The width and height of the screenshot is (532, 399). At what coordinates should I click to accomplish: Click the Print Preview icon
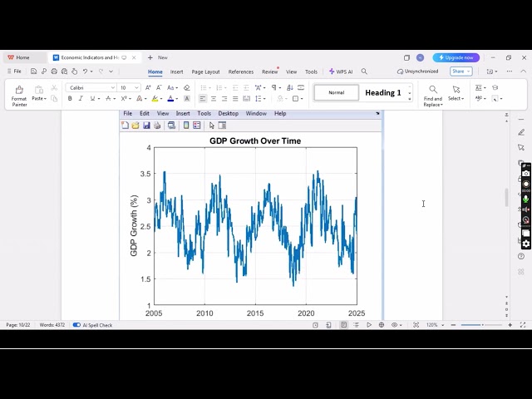[64, 71]
